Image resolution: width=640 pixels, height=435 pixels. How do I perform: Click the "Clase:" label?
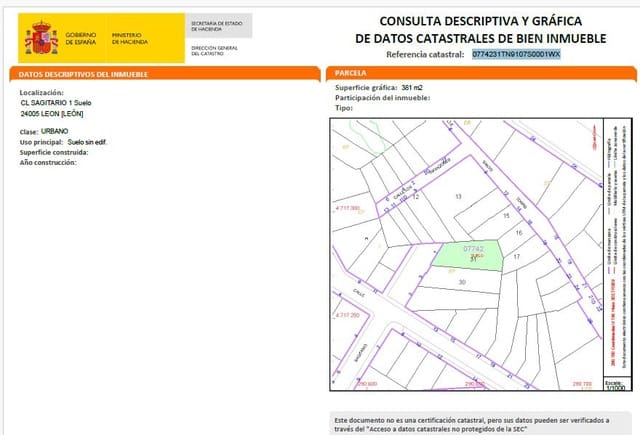click(x=29, y=132)
